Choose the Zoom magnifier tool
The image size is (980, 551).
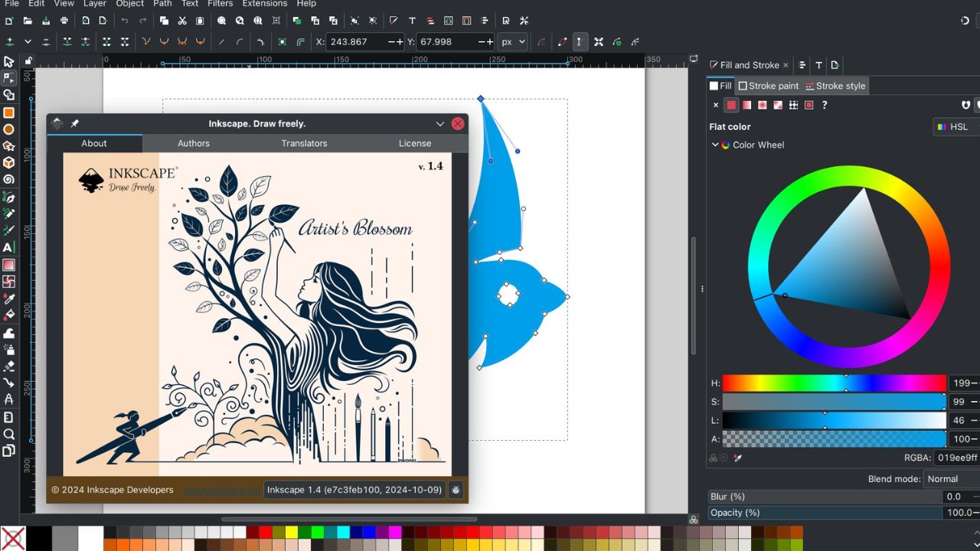click(8, 434)
